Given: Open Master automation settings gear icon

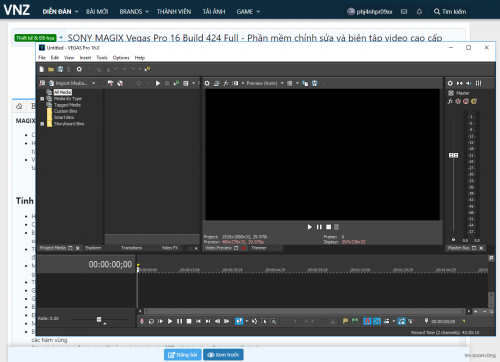Looking at the screenshot, I should [x=458, y=101].
